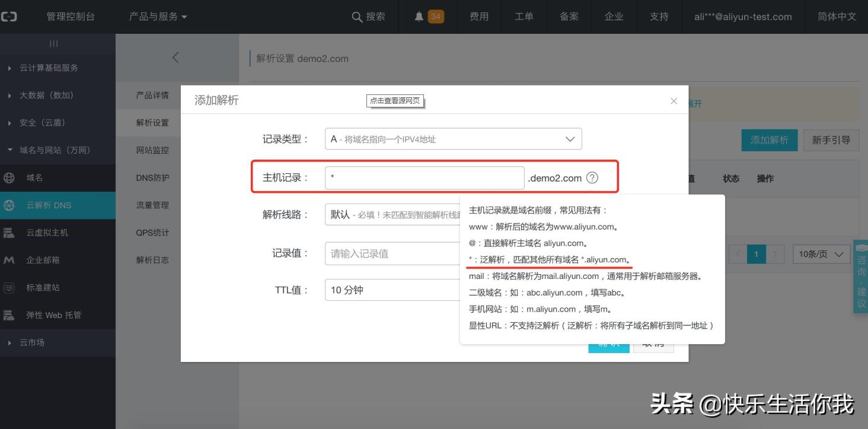Click the 云虚拟主机 sidebar icon
The height and width of the screenshot is (429, 868).
(9, 232)
